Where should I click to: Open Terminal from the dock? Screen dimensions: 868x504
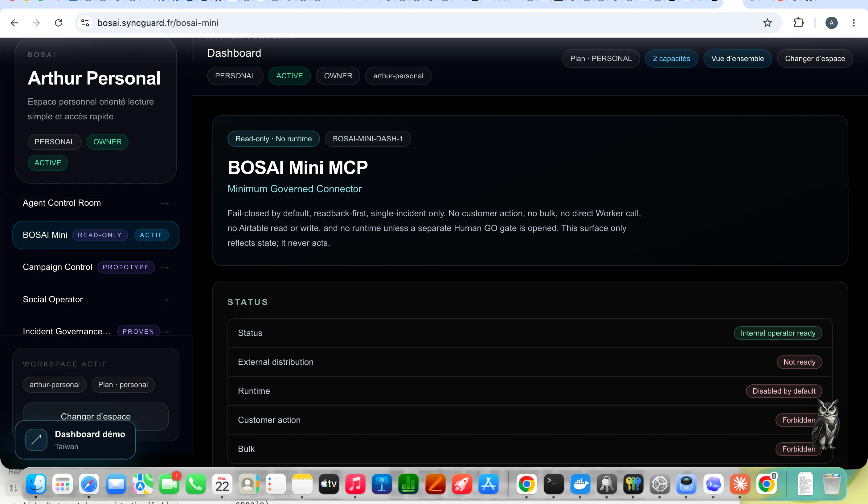click(x=553, y=484)
